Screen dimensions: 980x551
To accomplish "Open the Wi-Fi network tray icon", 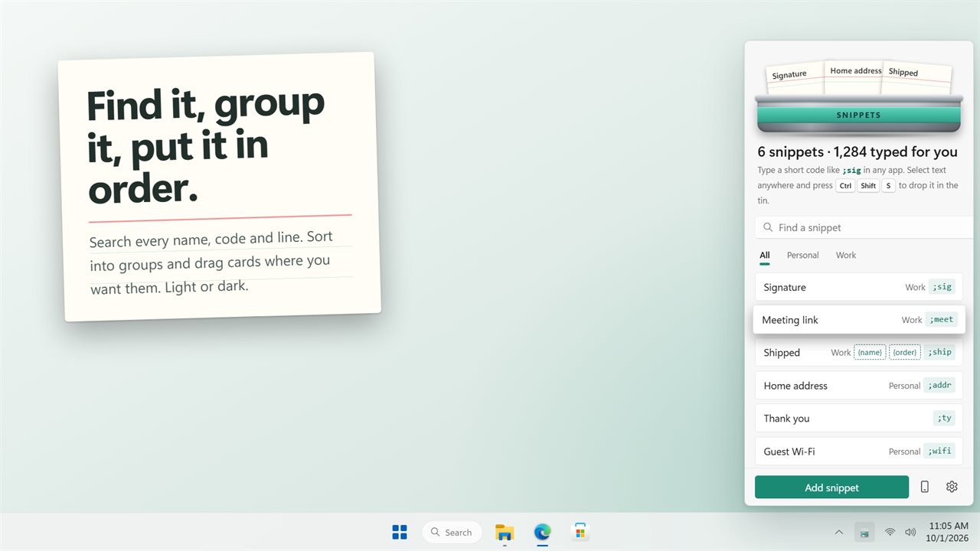I will pos(890,532).
